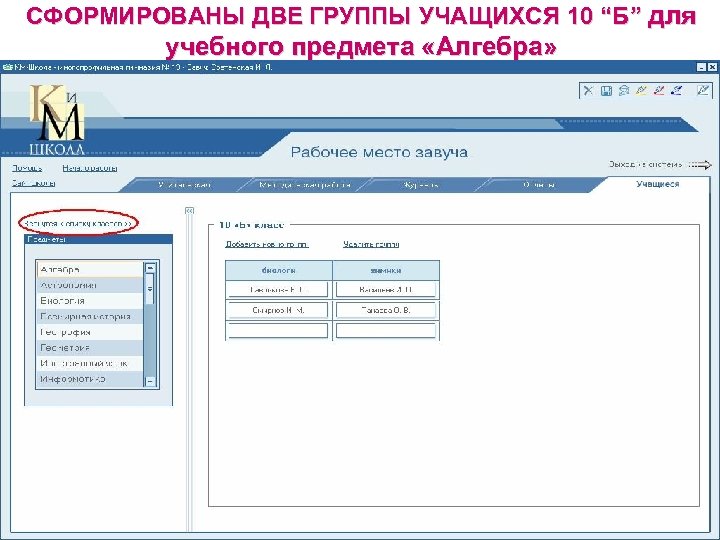Select the top student cell under химики
The height and width of the screenshot is (540, 720).
tap(386, 290)
